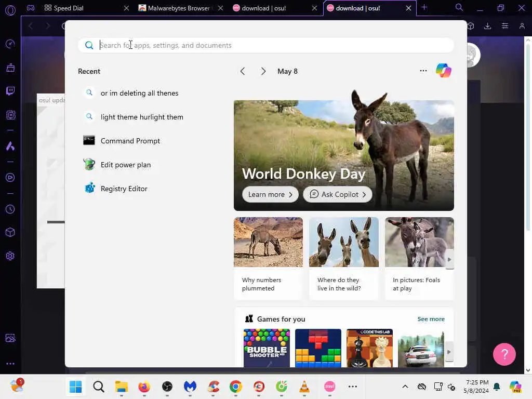
Task: Close the active download | osu! tab
Action: 408,8
